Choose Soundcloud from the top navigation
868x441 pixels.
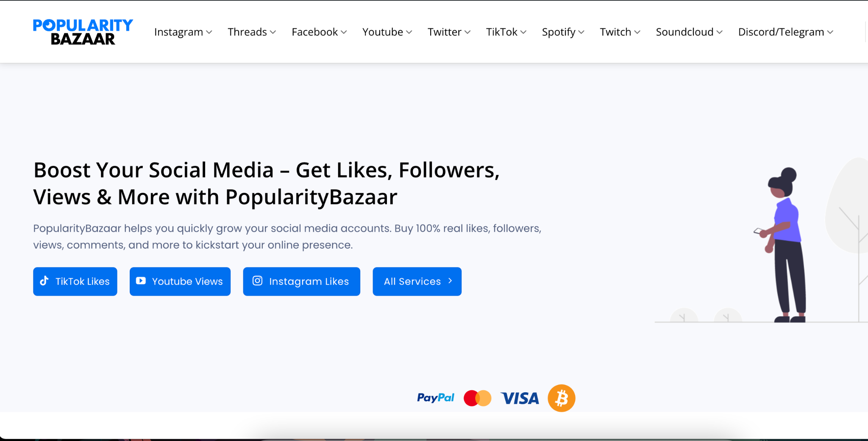pos(689,32)
